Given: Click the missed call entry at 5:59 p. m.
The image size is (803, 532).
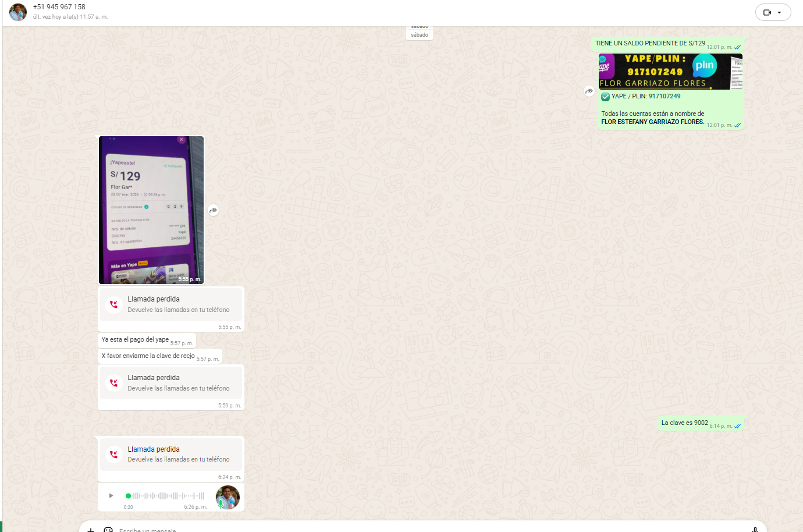Looking at the screenshot, I should point(171,383).
